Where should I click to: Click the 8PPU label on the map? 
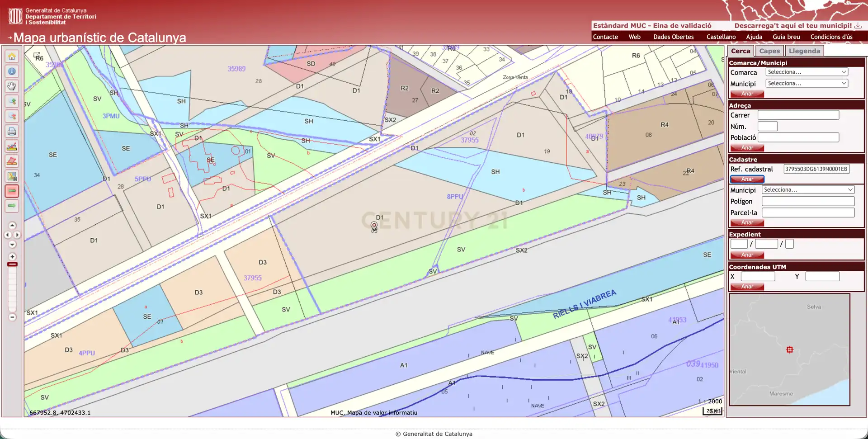click(455, 197)
